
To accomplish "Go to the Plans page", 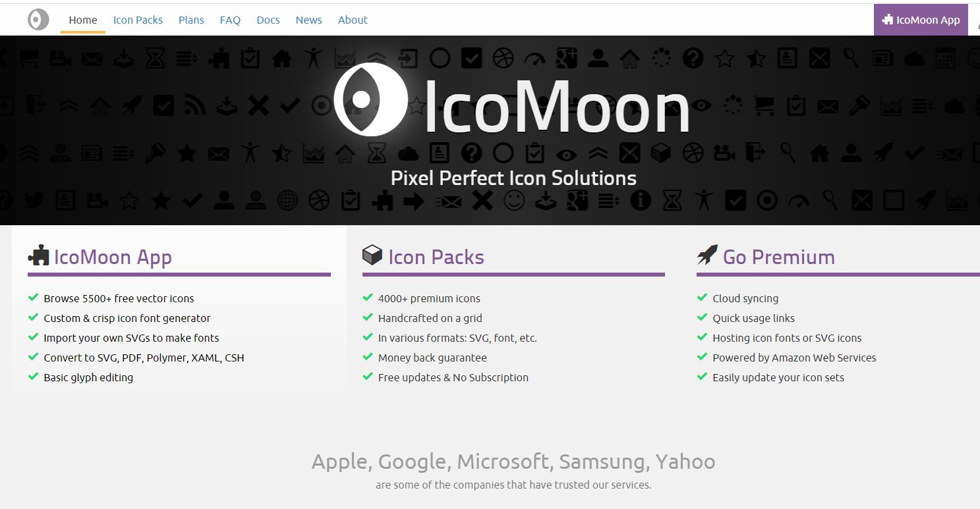I will 191,20.
